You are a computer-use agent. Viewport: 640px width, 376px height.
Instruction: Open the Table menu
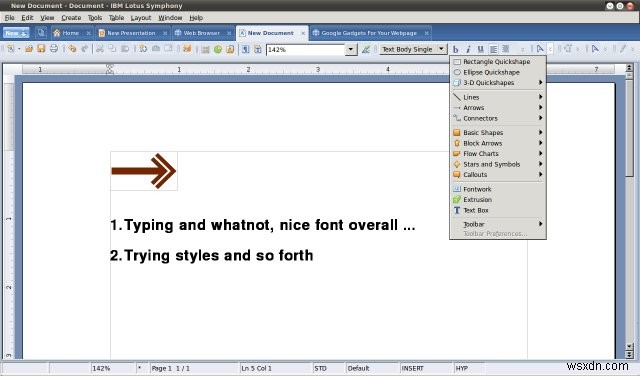(x=116, y=18)
